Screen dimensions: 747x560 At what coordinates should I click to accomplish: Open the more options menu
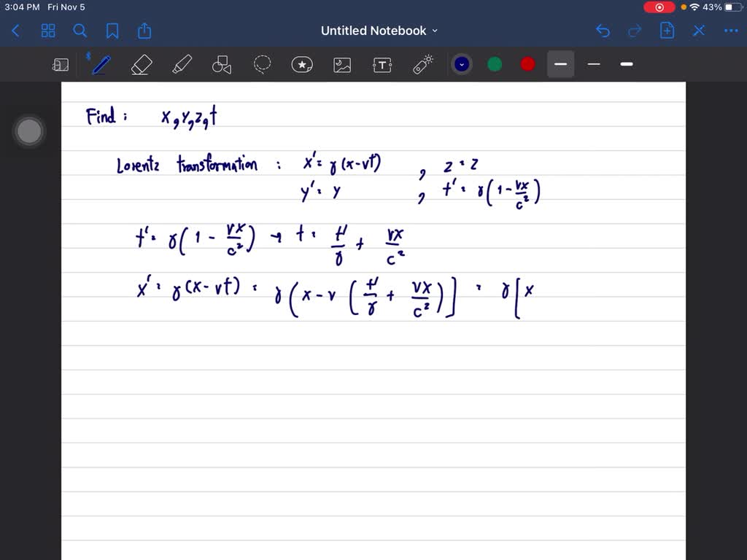pyautogui.click(x=731, y=31)
